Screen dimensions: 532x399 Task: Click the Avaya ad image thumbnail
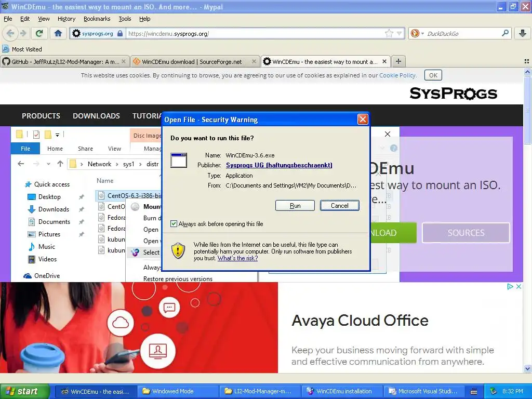pyautogui.click(x=139, y=327)
